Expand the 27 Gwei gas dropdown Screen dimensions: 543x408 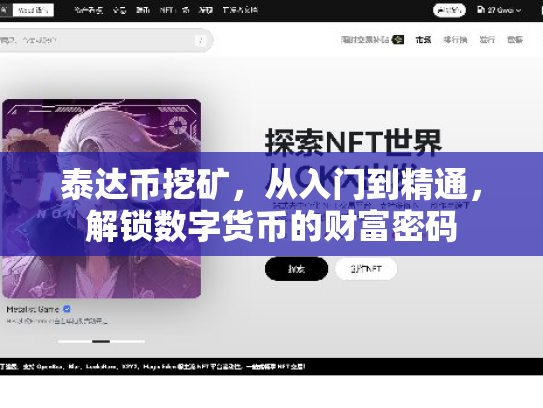click(499, 10)
